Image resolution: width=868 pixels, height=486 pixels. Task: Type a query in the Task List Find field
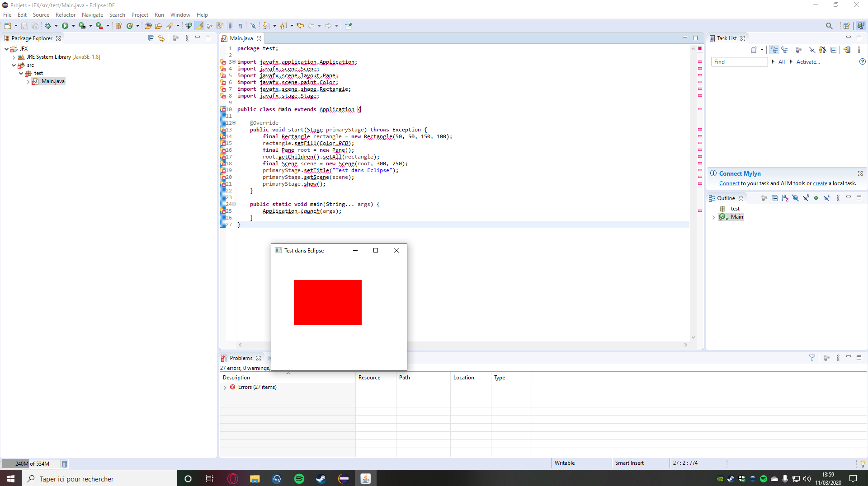(739, 61)
